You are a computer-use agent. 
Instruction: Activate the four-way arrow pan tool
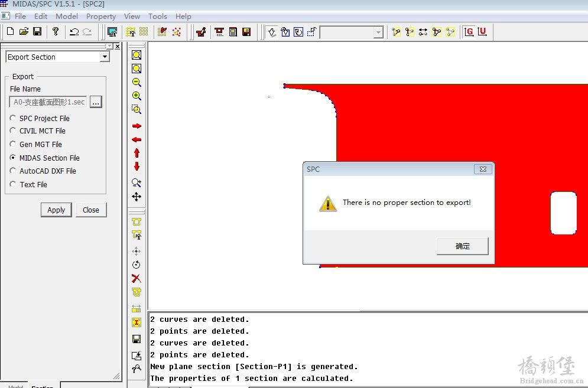pyautogui.click(x=137, y=197)
